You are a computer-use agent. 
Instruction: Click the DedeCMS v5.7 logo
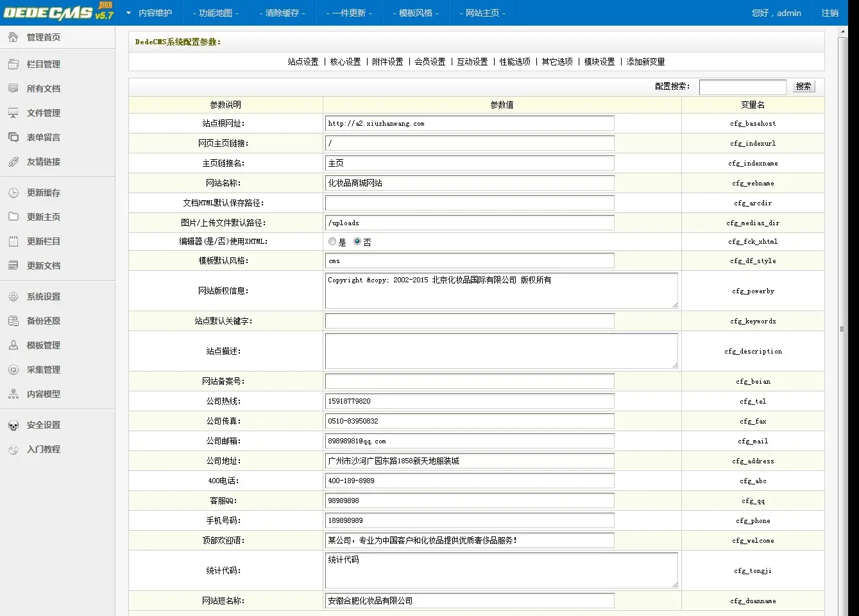click(58, 12)
